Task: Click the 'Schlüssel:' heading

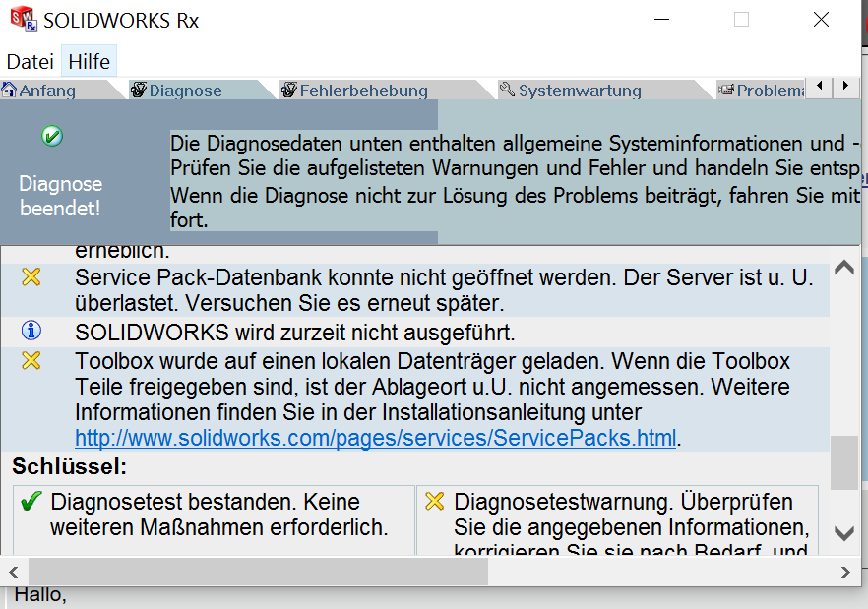Action: click(70, 466)
